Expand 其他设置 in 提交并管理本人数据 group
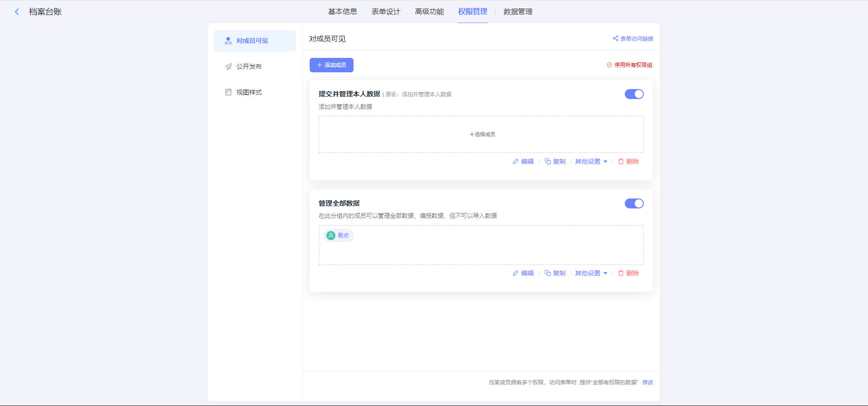This screenshot has width=868, height=406. (x=591, y=161)
